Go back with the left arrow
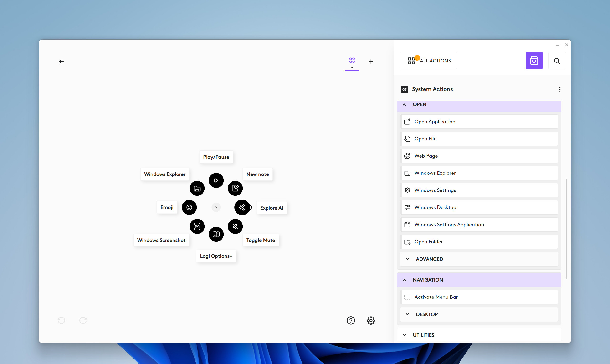Screen dimensions: 610x364 pyautogui.click(x=61, y=62)
